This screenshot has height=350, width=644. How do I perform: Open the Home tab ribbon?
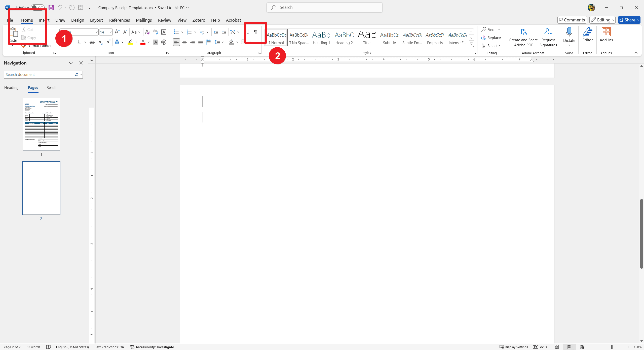tap(27, 20)
